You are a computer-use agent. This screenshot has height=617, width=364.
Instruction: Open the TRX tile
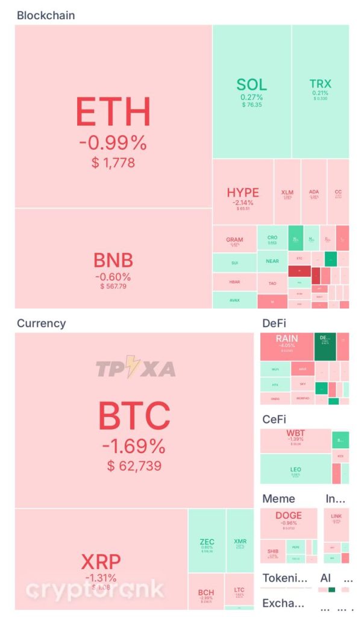click(x=321, y=92)
